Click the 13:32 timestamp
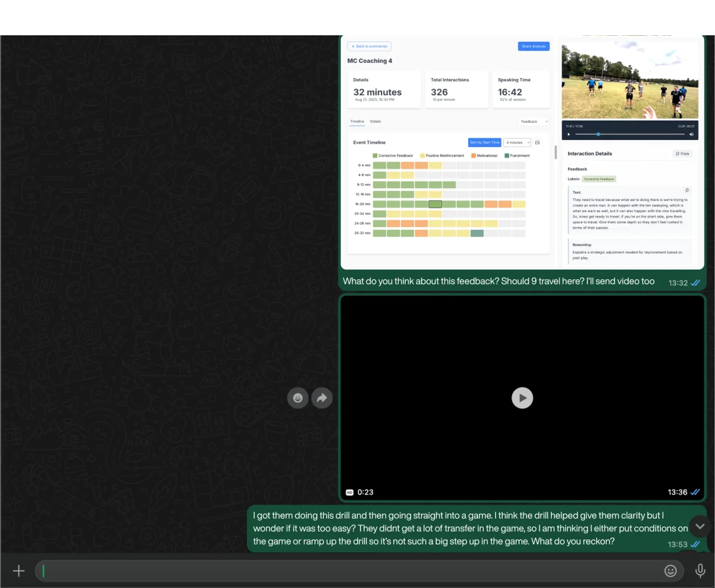The height and width of the screenshot is (588, 715). [678, 283]
